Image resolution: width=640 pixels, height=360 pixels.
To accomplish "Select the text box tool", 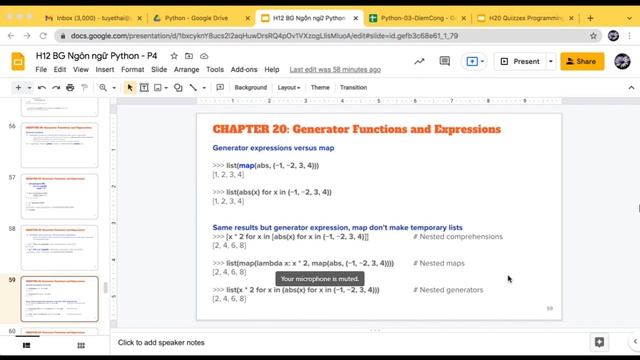I will [x=144, y=87].
